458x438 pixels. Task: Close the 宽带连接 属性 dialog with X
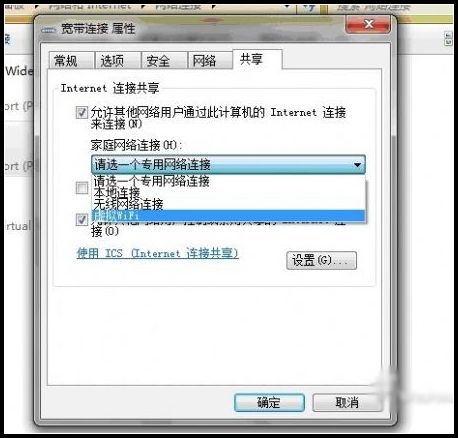tap(368, 24)
